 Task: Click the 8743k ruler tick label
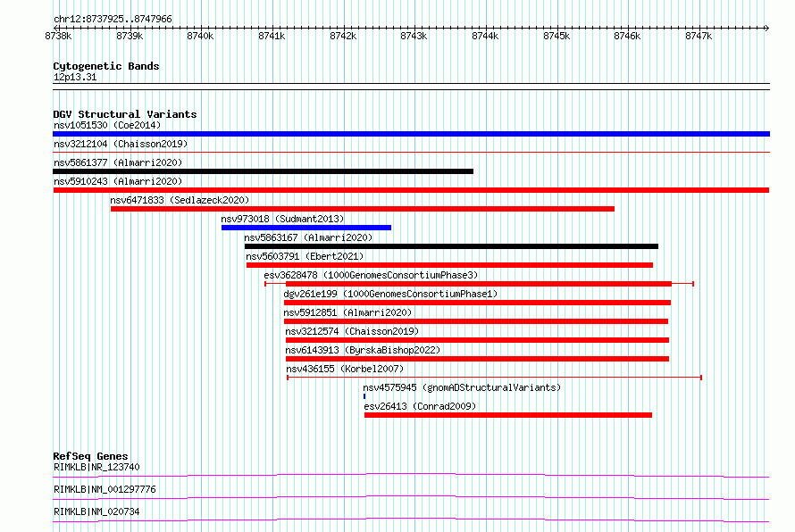(x=414, y=36)
